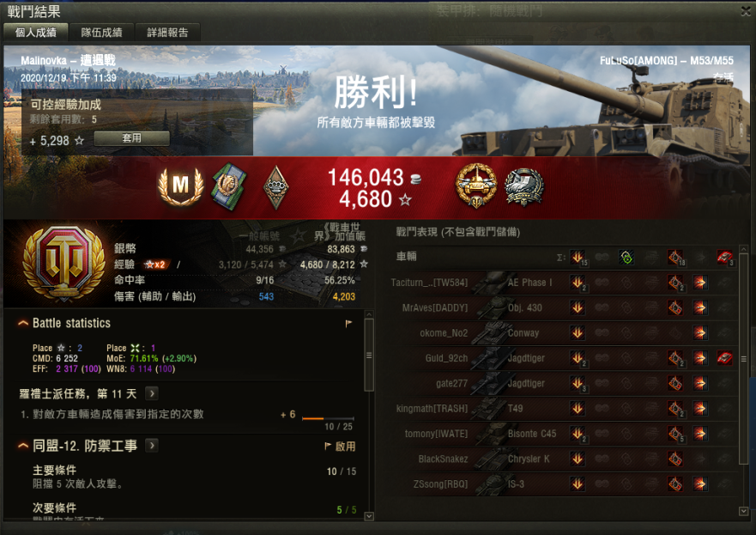Open the 詳細報告 tab

pyautogui.click(x=167, y=33)
